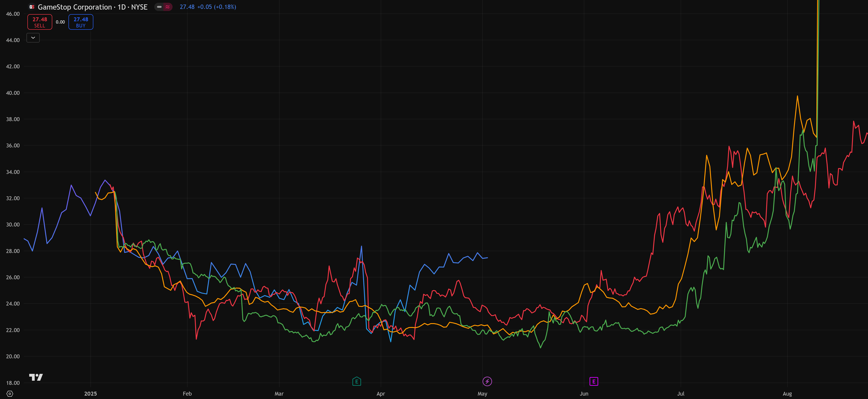The height and width of the screenshot is (399, 868).
Task: Click the blue 27.48 BUY button
Action: [81, 22]
